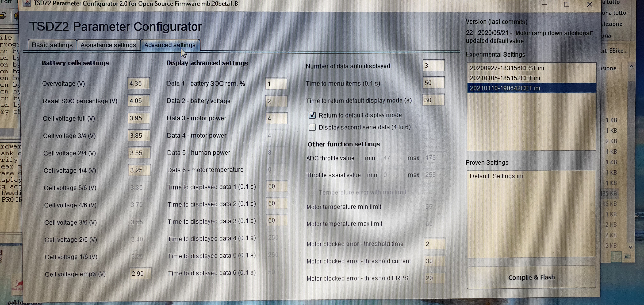Edit the Cell voltage full (V) field
The image size is (644, 305).
[x=139, y=118]
